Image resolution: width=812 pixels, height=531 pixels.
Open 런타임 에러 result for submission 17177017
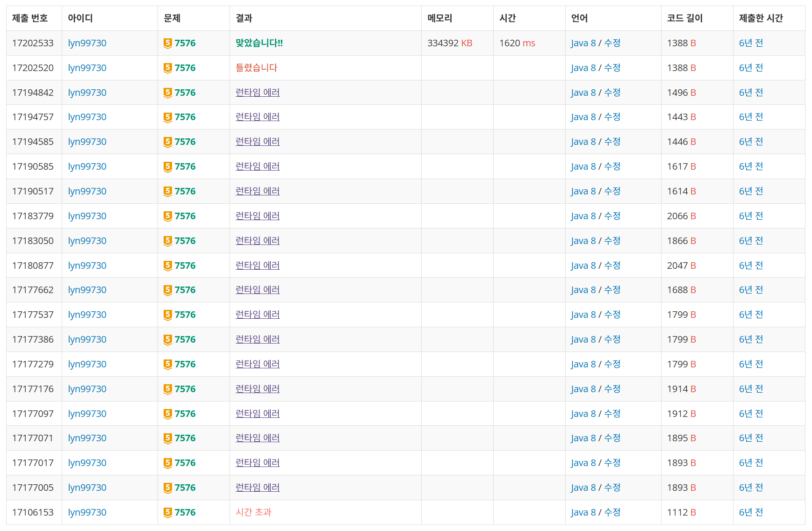click(258, 463)
